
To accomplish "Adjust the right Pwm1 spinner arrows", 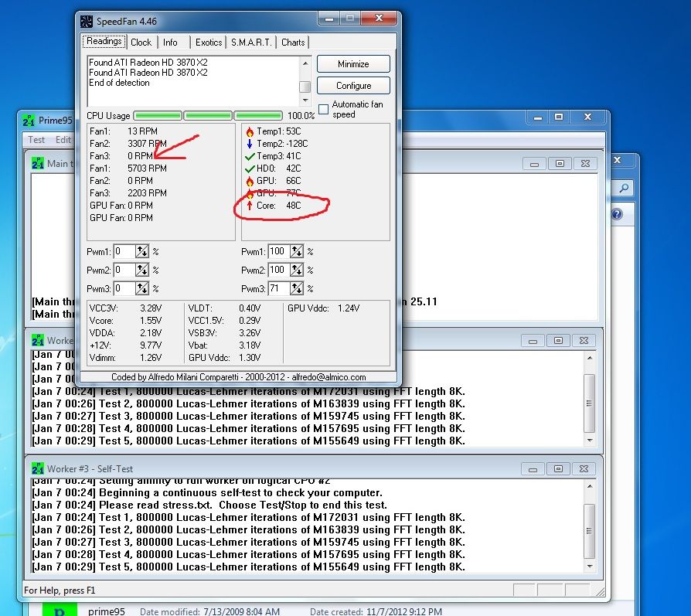I will click(297, 252).
